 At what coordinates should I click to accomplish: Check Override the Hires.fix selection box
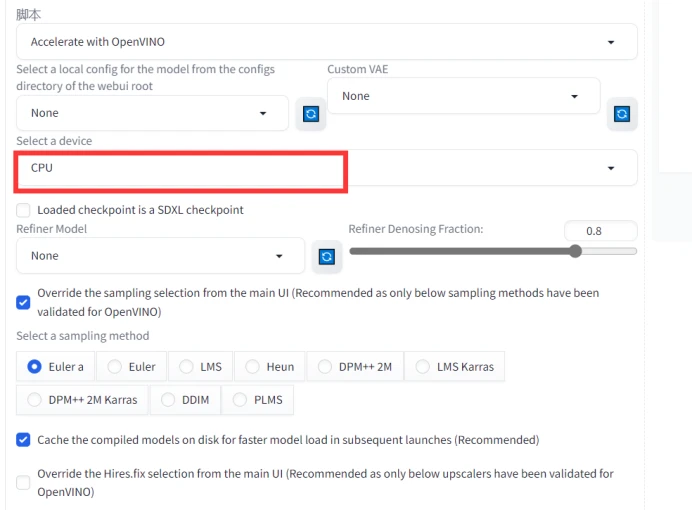tap(24, 483)
